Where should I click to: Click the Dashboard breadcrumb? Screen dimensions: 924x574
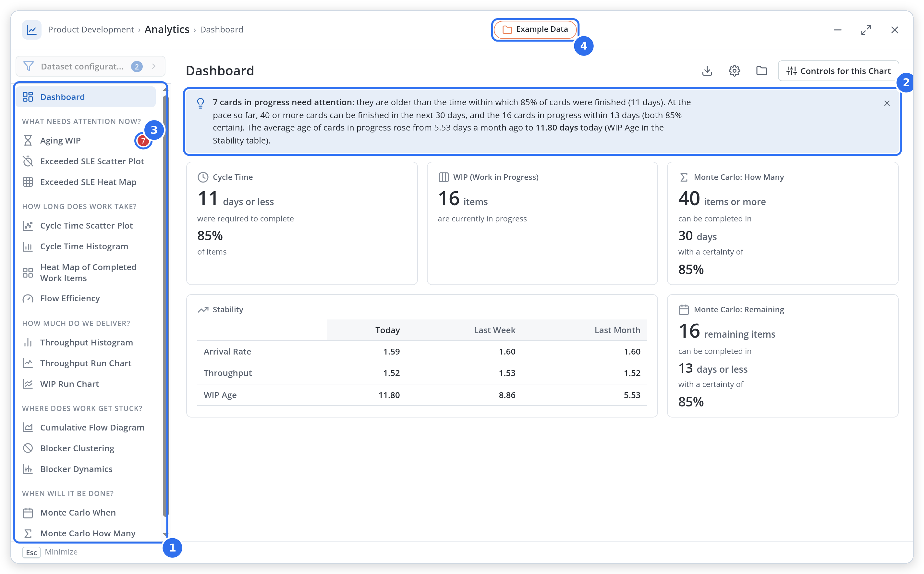click(x=222, y=30)
